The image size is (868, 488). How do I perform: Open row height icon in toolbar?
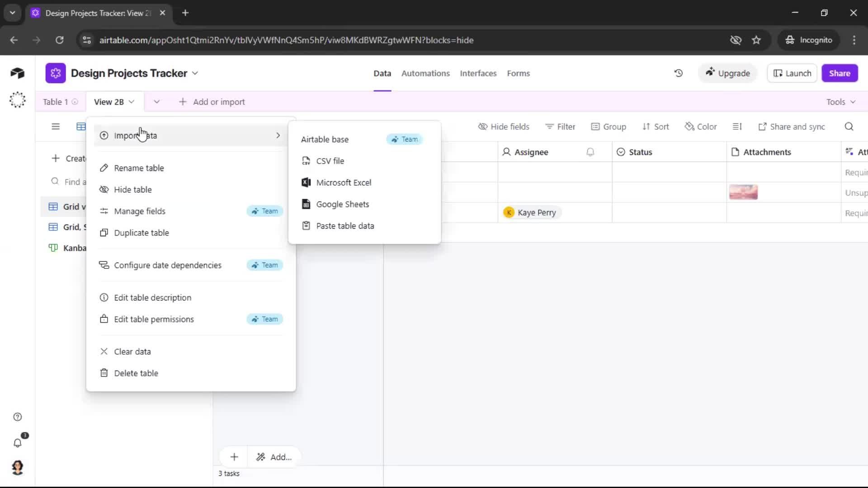(737, 127)
